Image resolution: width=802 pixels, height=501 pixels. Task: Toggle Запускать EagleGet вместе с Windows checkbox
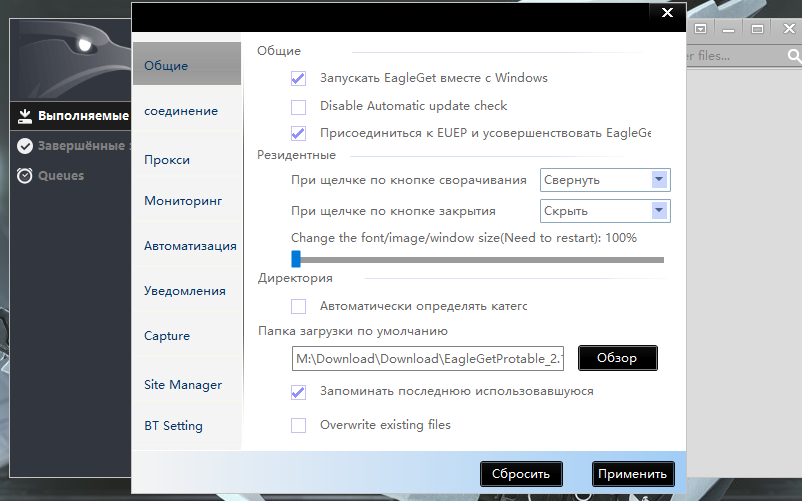pos(298,78)
